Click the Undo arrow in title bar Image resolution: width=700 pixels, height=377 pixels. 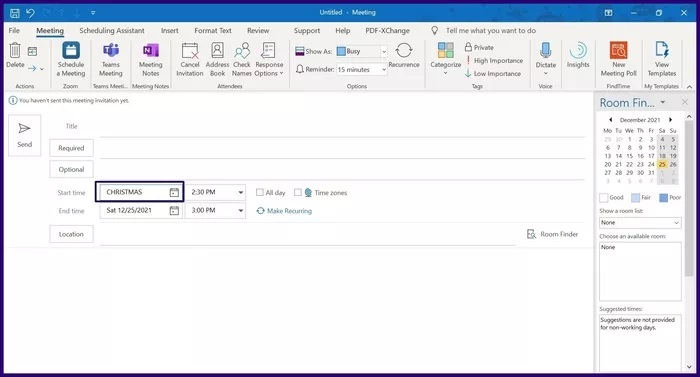[x=30, y=13]
